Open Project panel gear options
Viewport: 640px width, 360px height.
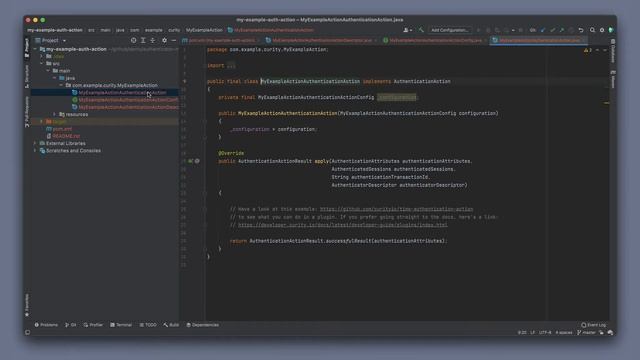[164, 40]
